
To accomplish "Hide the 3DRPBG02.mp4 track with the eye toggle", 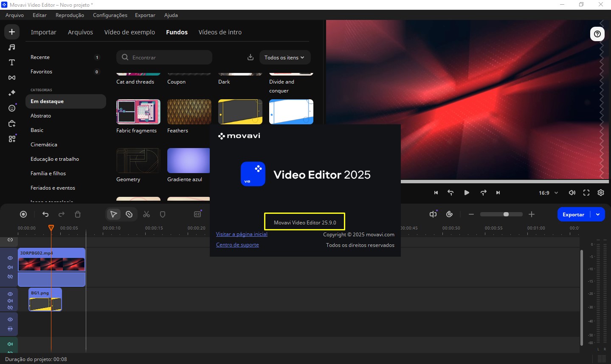I will 10,258.
